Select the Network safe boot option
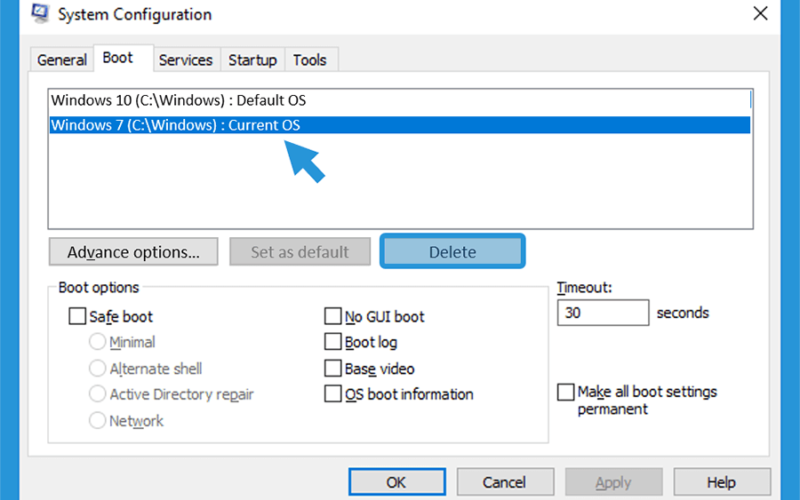 coord(97,420)
